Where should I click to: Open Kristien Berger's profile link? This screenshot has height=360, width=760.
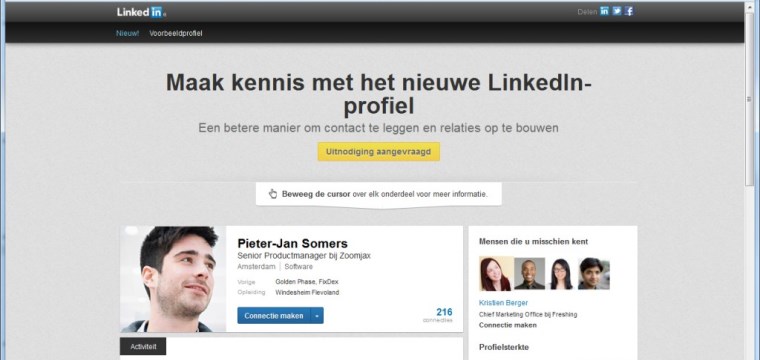point(503,303)
